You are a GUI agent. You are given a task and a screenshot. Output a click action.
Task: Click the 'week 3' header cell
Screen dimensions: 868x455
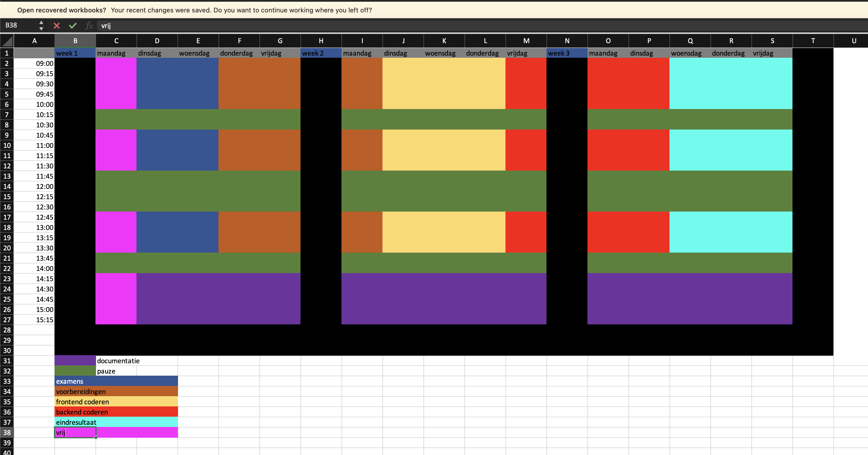[567, 53]
